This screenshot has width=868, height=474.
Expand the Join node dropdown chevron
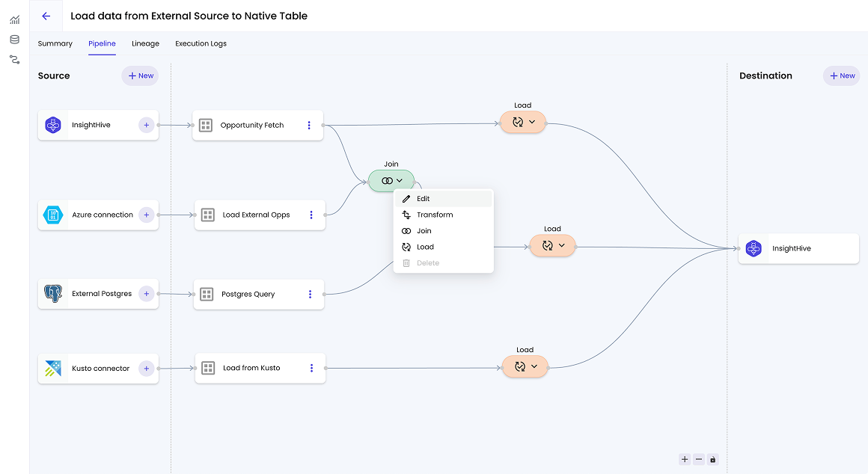click(400, 180)
